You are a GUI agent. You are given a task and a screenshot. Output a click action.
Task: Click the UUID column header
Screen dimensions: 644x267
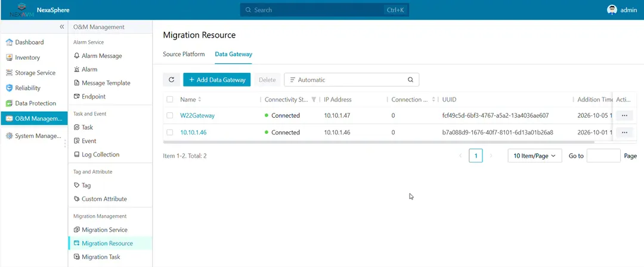coord(449,100)
